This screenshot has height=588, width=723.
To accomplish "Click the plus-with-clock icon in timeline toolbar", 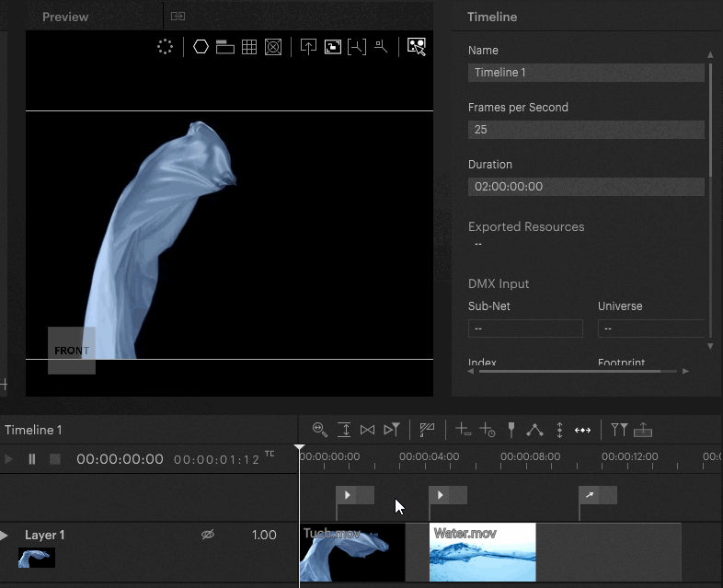I will [x=487, y=430].
